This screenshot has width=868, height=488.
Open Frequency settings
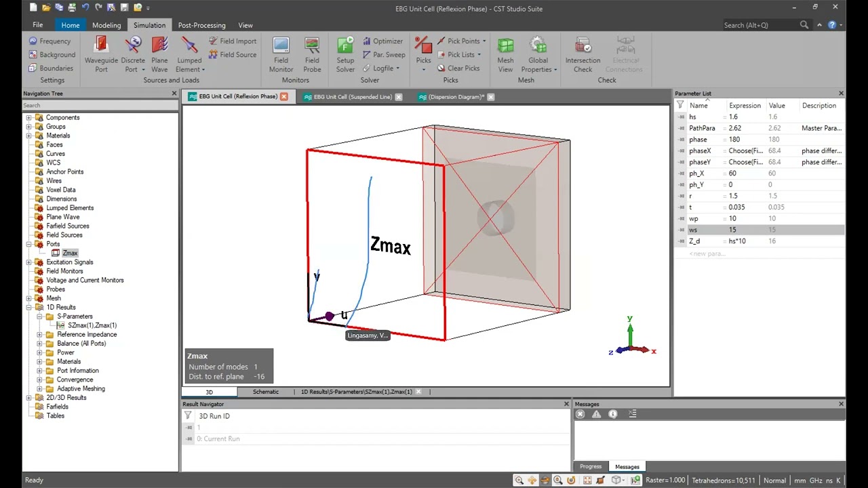pyautogui.click(x=50, y=41)
